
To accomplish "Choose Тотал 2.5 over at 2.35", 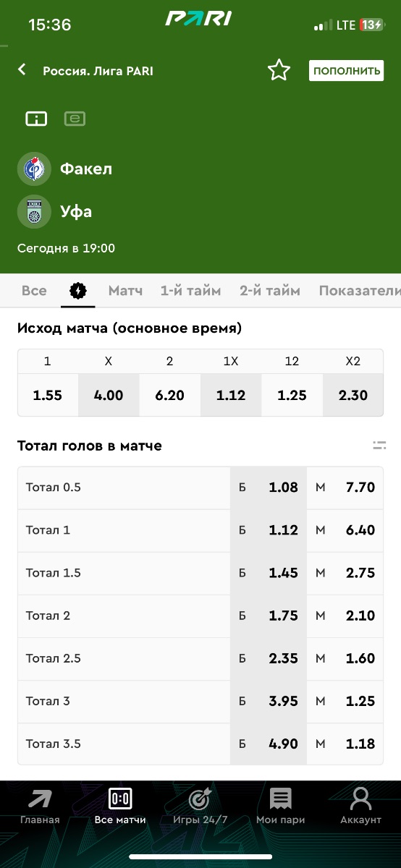I will coord(269,658).
